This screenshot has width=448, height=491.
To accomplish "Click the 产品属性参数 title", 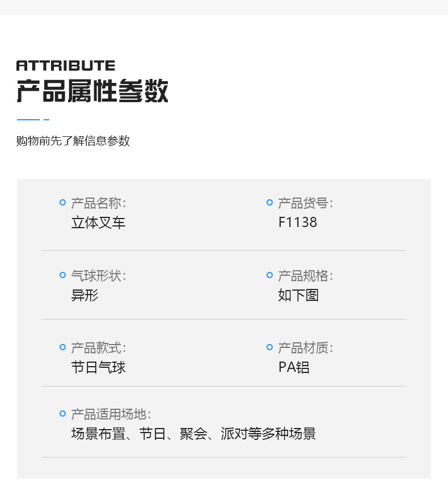I will (92, 91).
